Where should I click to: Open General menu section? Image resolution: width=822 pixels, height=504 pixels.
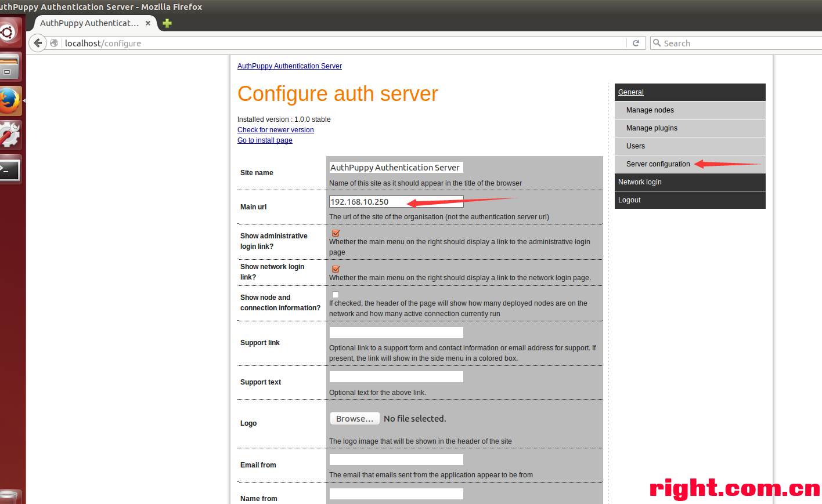point(690,92)
